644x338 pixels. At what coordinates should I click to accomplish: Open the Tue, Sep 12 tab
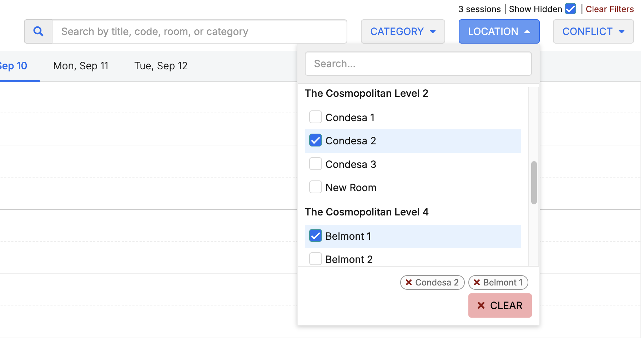point(161,66)
